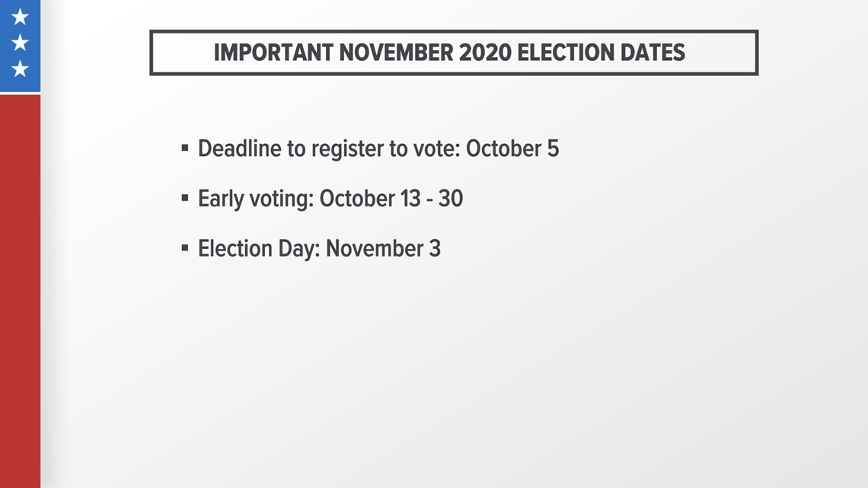This screenshot has height=488, width=868.
Task: Click the blue block behind the stars
Action: point(20,46)
